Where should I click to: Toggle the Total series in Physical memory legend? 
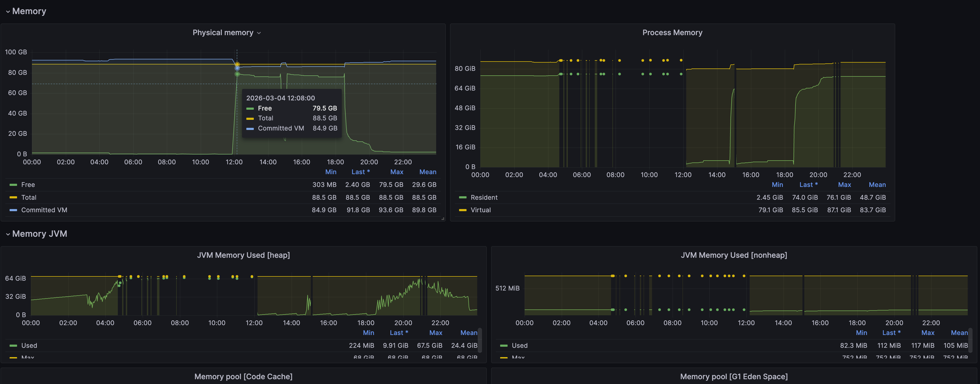coord(29,197)
